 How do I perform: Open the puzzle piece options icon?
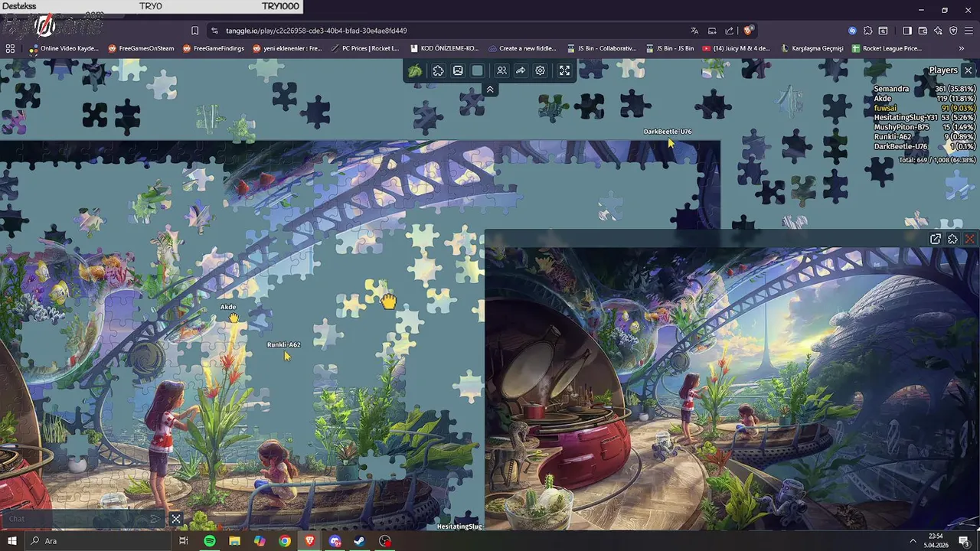(x=438, y=70)
